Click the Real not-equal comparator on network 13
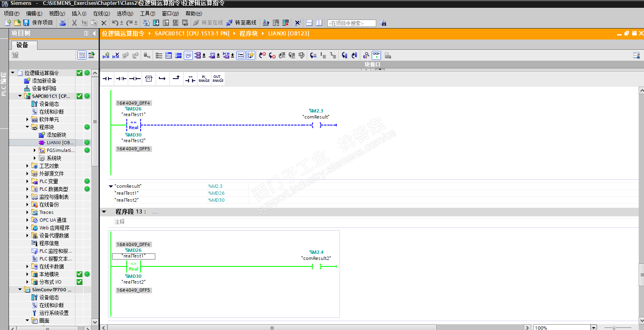 tap(134, 266)
